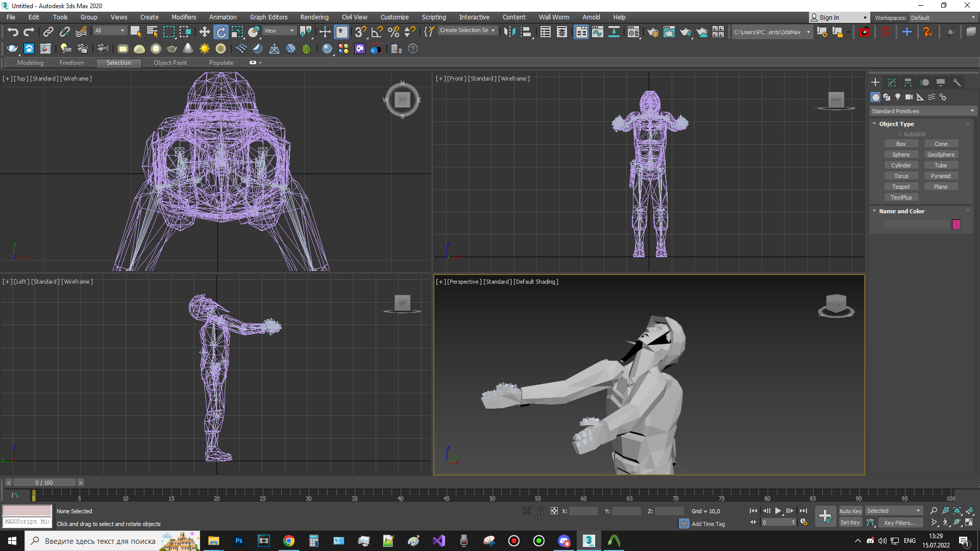980x551 pixels.
Task: Open the Utilities wrench panel
Action: point(957,83)
